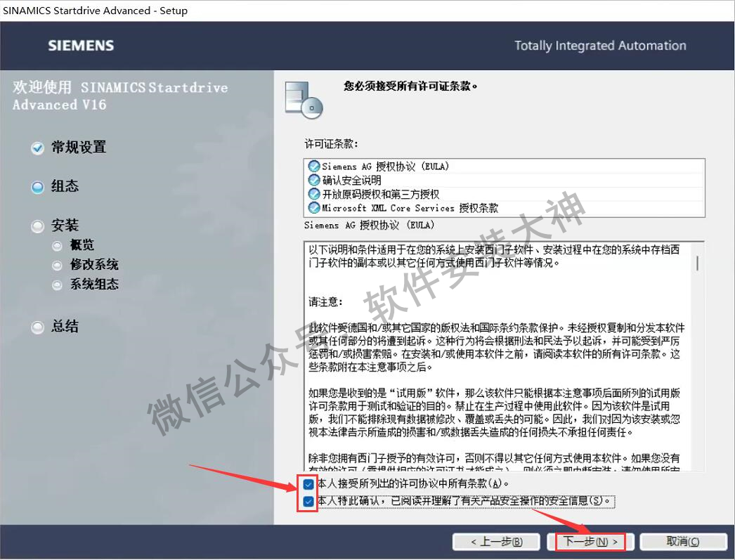The image size is (735, 560).
Task: Click check icon beside 开放原码授权和第三方授权
Action: [313, 193]
